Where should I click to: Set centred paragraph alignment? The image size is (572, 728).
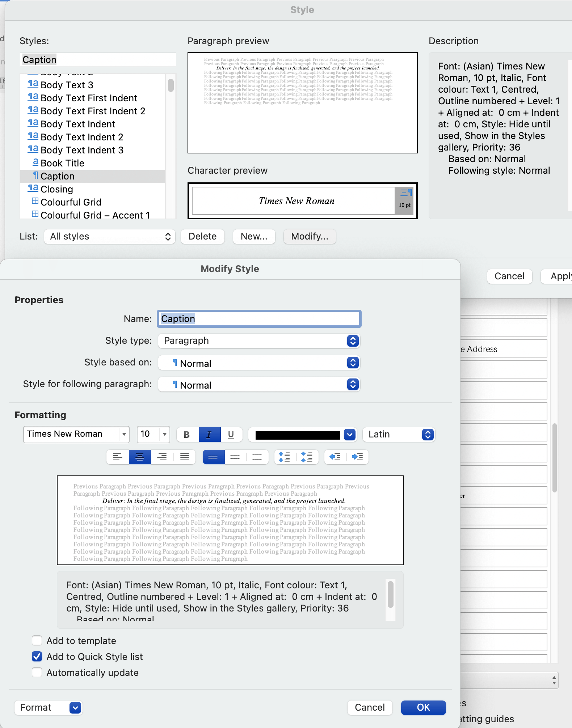click(x=140, y=457)
